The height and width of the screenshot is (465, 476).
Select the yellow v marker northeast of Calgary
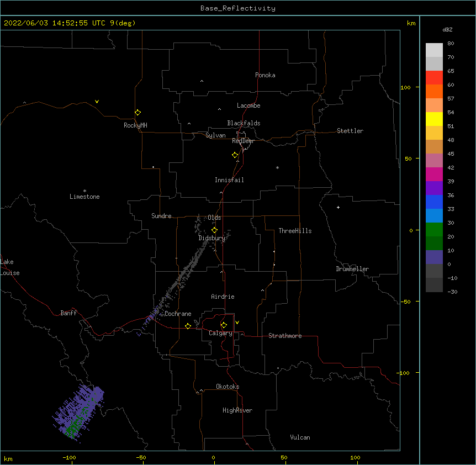pos(237,323)
